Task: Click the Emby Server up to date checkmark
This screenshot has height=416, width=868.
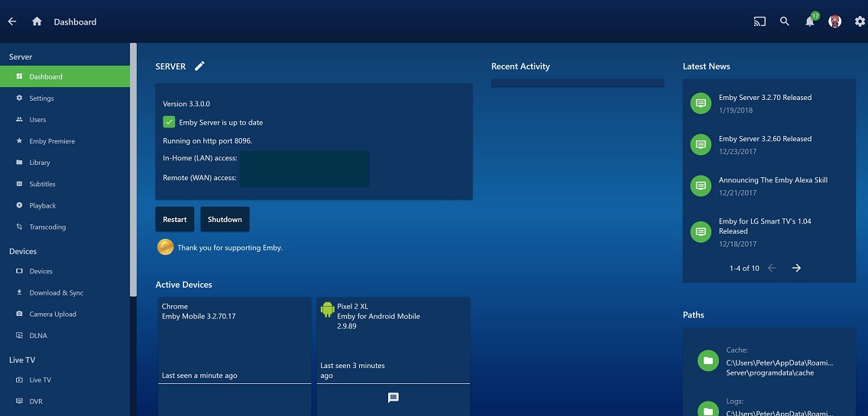Action: (x=169, y=122)
